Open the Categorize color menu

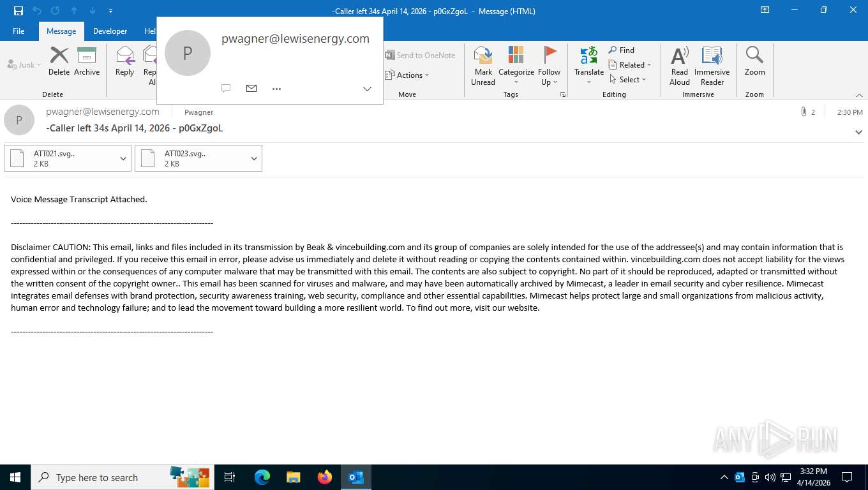(516, 66)
